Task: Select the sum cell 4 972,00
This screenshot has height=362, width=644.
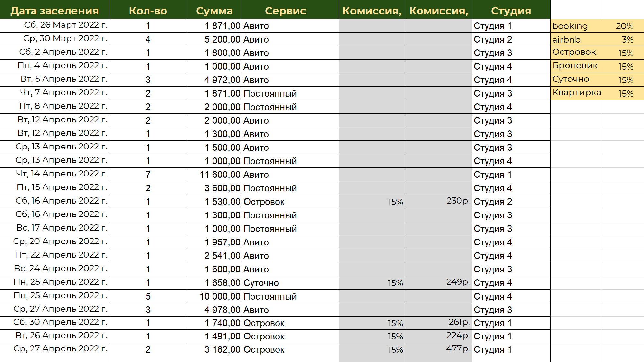Action: pyautogui.click(x=214, y=80)
